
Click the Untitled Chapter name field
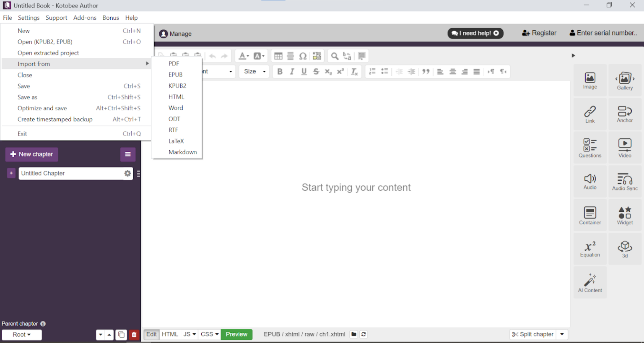[70, 173]
